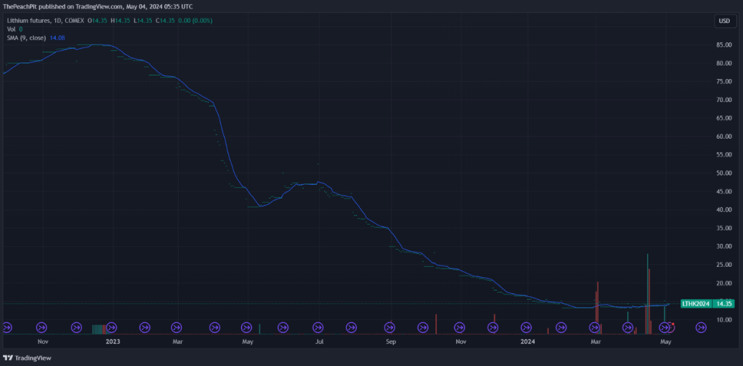Click the LTHK2024 price label
Viewport: 743px width, 366px height.
[695, 304]
